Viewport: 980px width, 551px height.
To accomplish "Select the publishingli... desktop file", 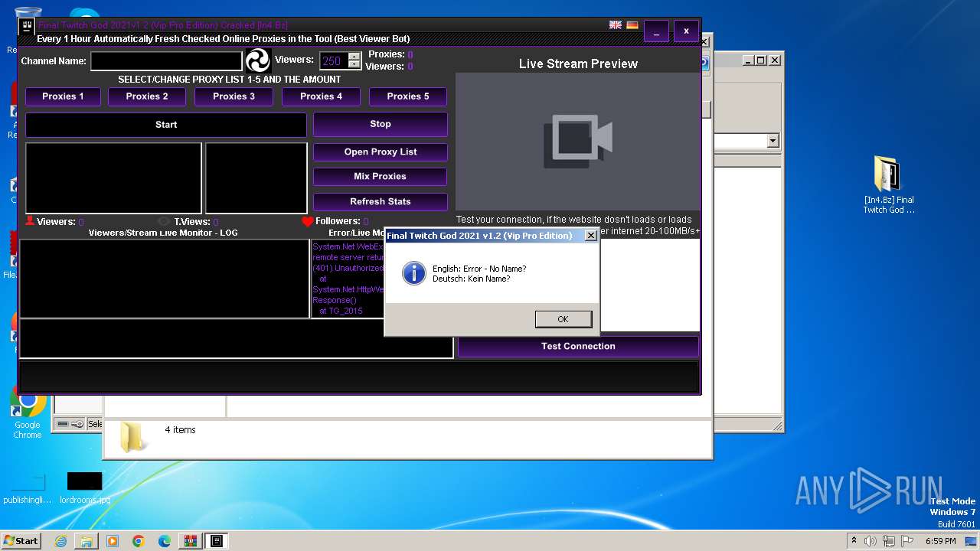I will pos(27,488).
